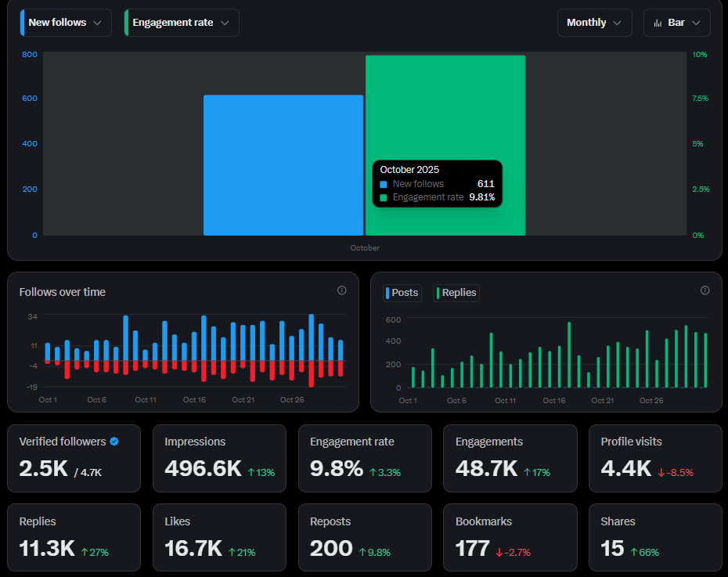
Task: Click the Follows over time title
Action: pyautogui.click(x=62, y=292)
